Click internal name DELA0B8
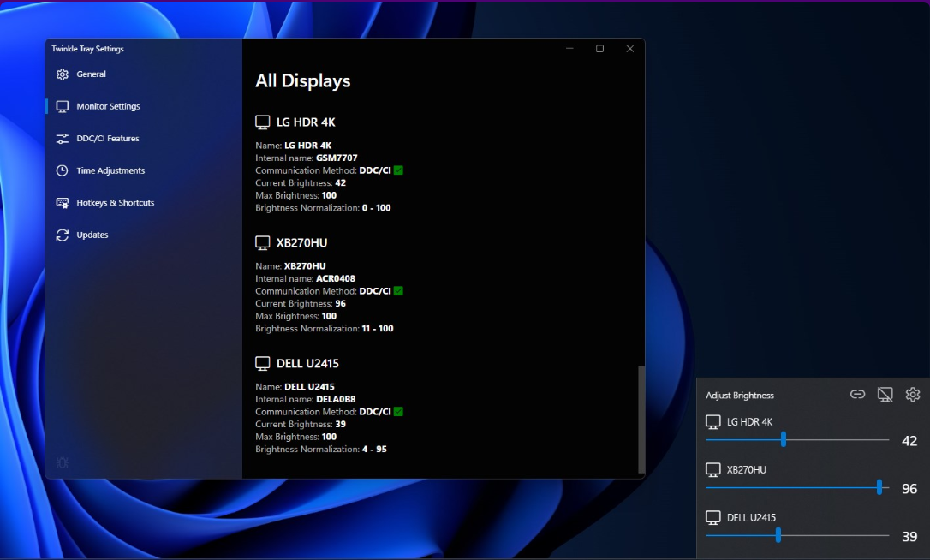930x560 pixels. 336,399
